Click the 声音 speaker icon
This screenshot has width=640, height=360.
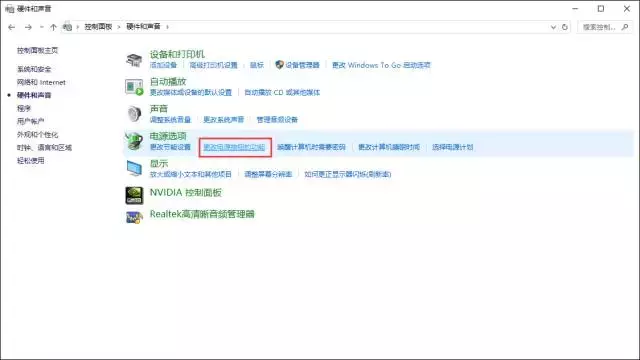pos(134,114)
